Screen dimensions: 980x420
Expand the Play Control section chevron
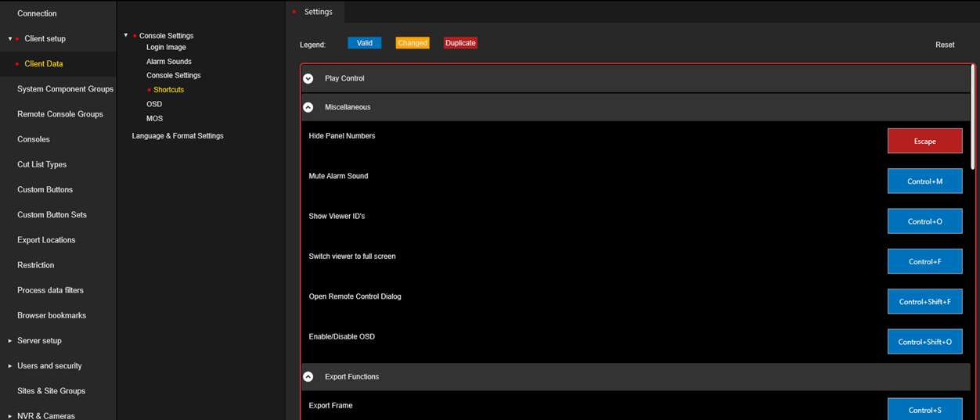click(308, 78)
